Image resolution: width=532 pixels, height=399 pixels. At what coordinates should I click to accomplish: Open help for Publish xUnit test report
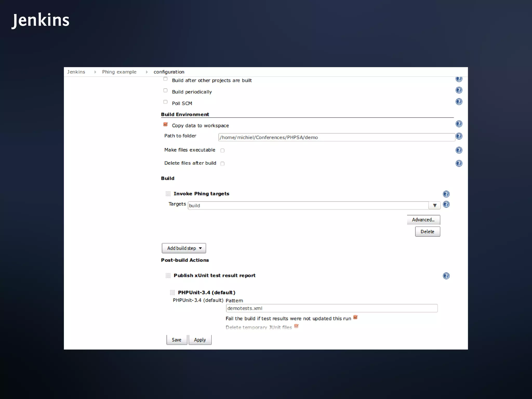point(446,276)
